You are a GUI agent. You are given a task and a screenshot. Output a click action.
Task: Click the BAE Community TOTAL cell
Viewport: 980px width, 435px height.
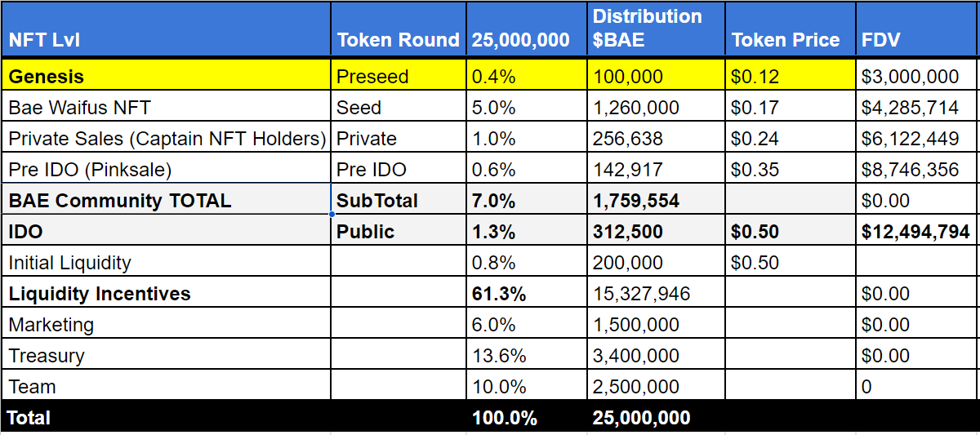pyautogui.click(x=166, y=200)
